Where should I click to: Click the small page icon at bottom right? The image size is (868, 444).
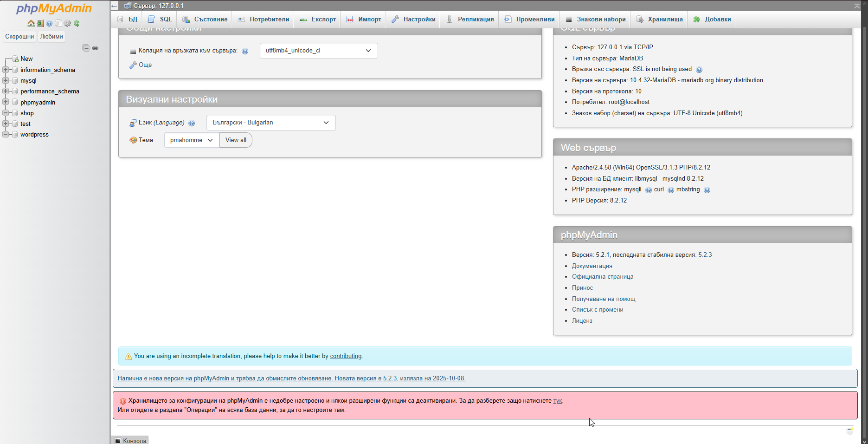pyautogui.click(x=850, y=431)
